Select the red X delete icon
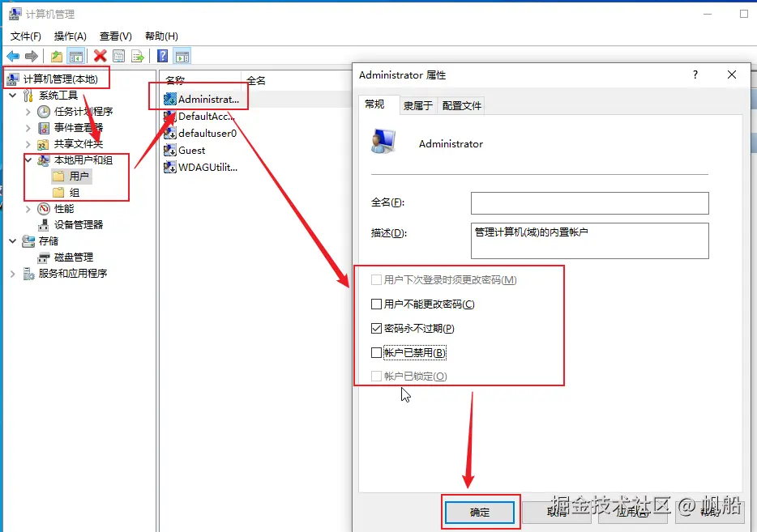Viewport: 757px width, 532px height. pyautogui.click(x=99, y=55)
